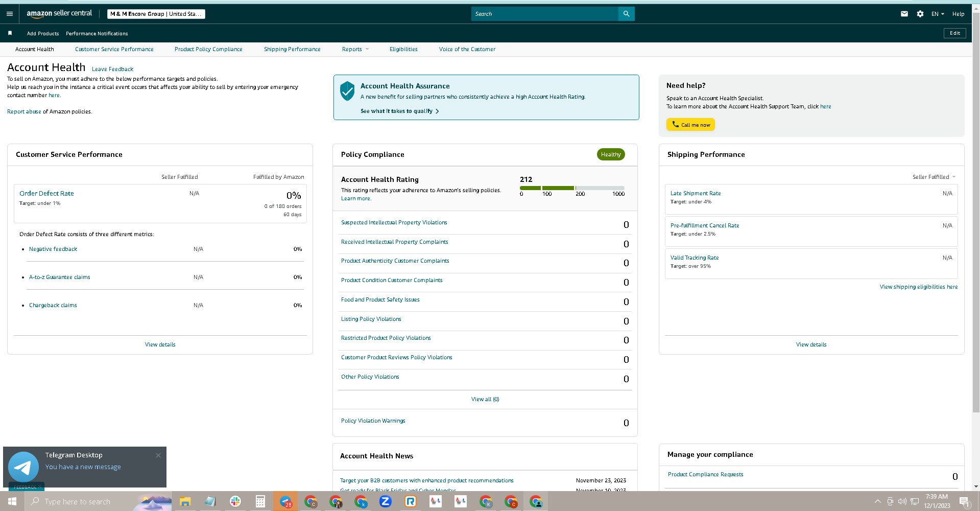980x511 pixels.
Task: Select the Account Health tab
Action: 35,49
